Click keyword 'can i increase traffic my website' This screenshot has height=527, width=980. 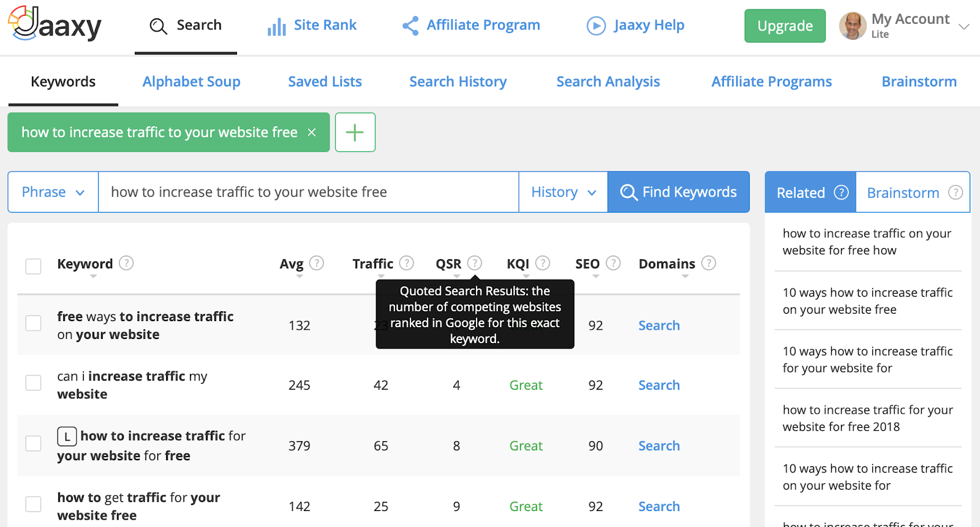point(132,385)
